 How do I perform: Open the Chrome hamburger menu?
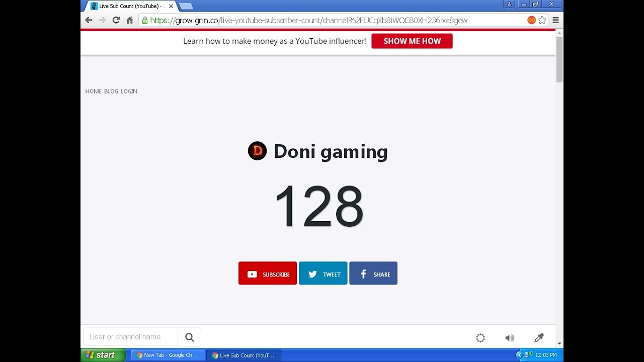pos(555,20)
